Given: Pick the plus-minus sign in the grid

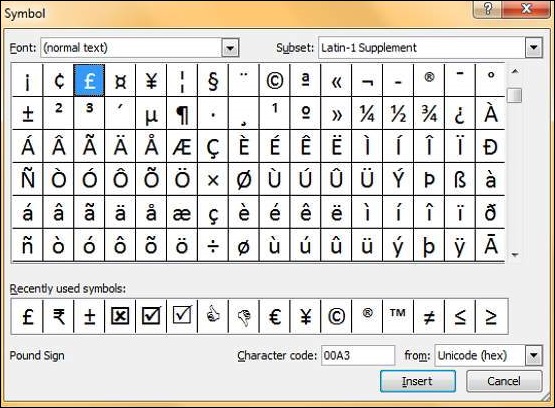Looking at the screenshot, I should [x=27, y=113].
